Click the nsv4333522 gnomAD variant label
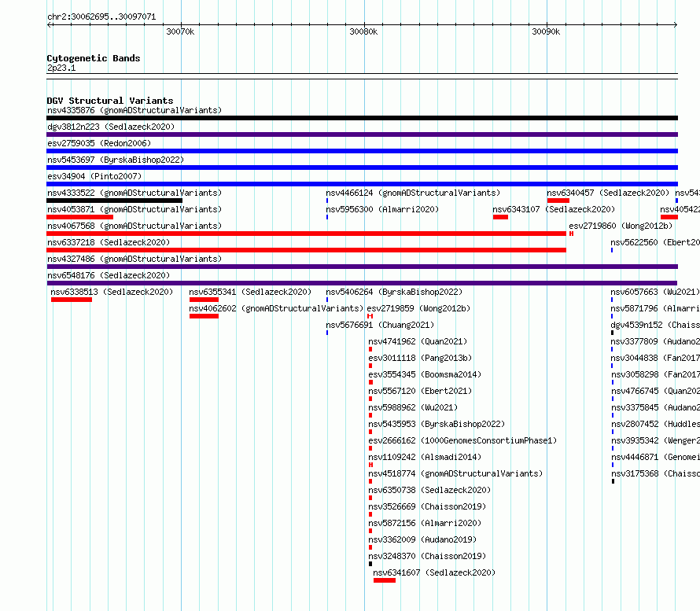This screenshot has height=611, width=700. (x=134, y=193)
